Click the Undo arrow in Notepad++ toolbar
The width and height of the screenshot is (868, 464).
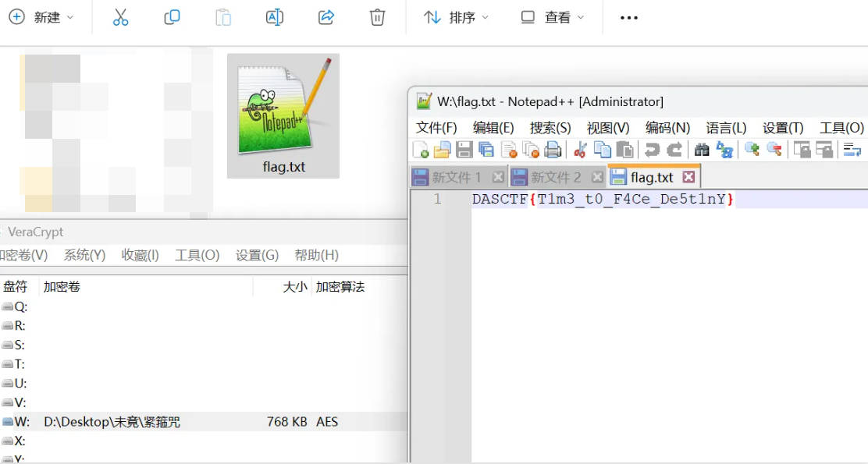pos(652,150)
